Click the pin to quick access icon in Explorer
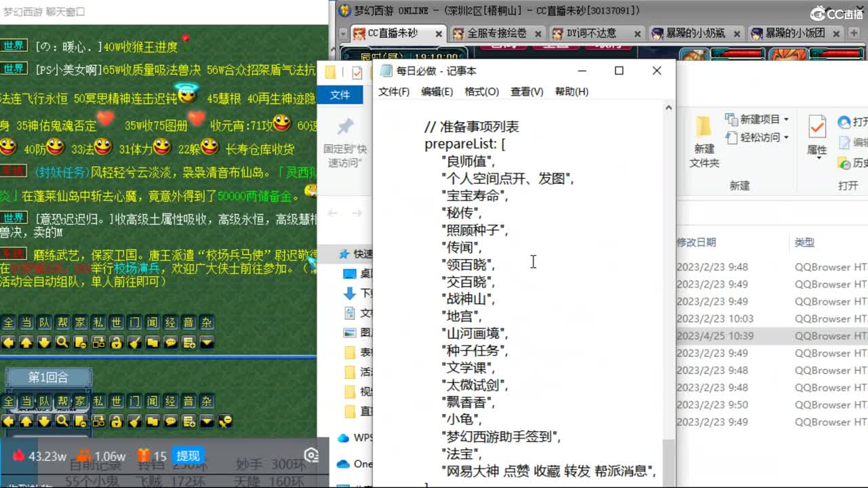 tap(346, 126)
